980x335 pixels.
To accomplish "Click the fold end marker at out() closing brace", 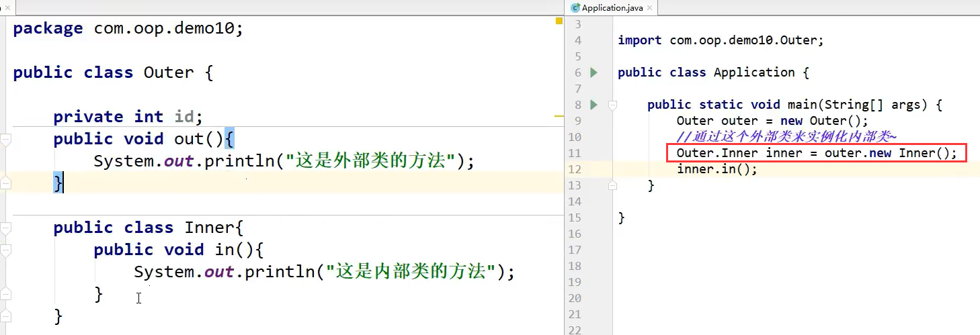I will (6, 183).
